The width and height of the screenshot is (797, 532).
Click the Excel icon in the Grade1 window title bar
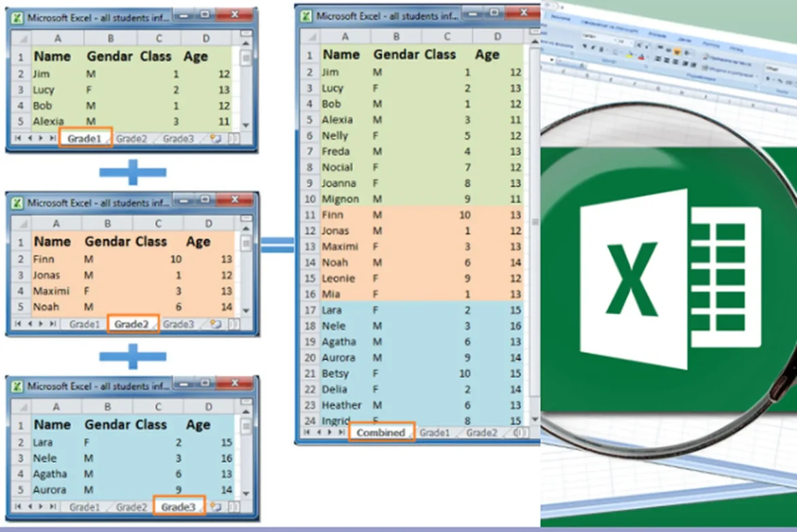17,18
